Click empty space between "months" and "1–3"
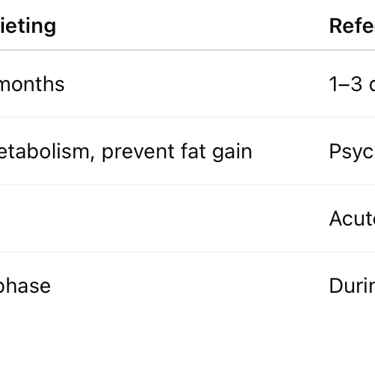Screen dimensions: 375x366 tap(197, 84)
